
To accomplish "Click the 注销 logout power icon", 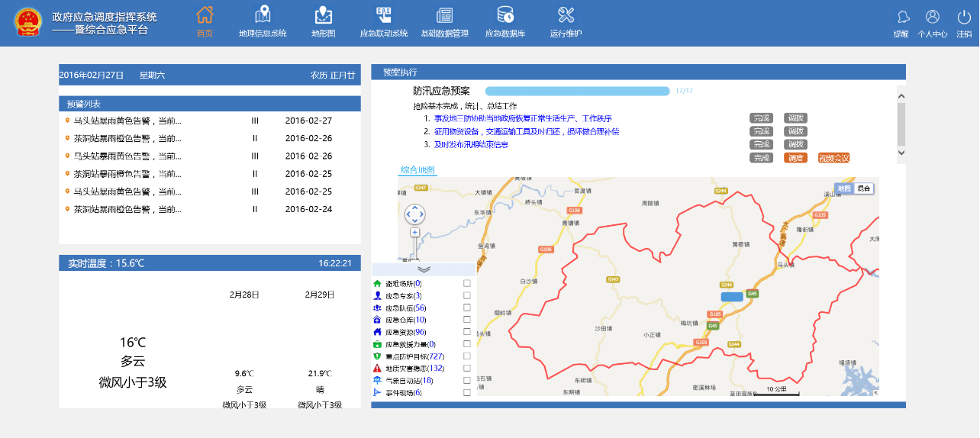I will click(964, 18).
